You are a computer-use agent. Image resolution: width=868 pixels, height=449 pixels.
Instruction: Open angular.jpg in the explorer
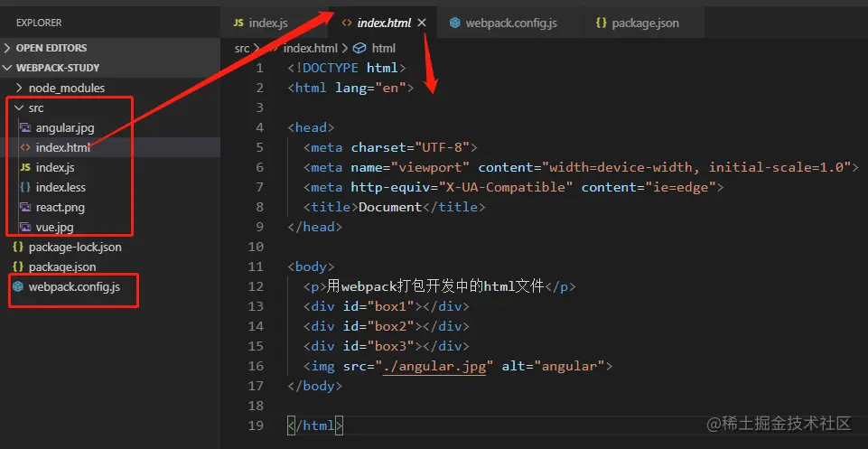[x=111, y=128]
